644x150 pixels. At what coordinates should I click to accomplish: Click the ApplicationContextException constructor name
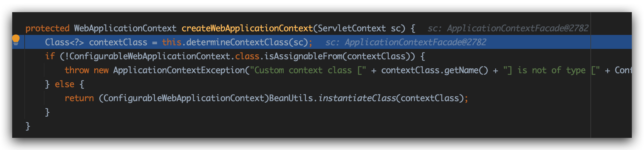(x=179, y=70)
